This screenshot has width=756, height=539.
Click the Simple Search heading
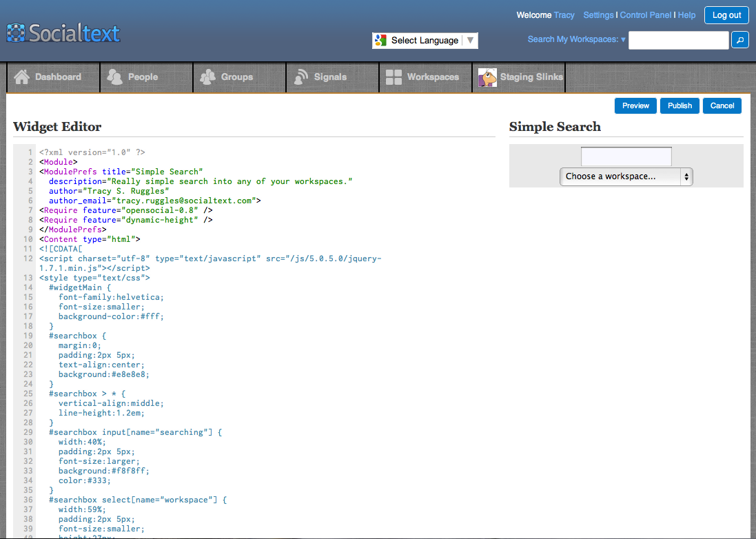pyautogui.click(x=555, y=127)
